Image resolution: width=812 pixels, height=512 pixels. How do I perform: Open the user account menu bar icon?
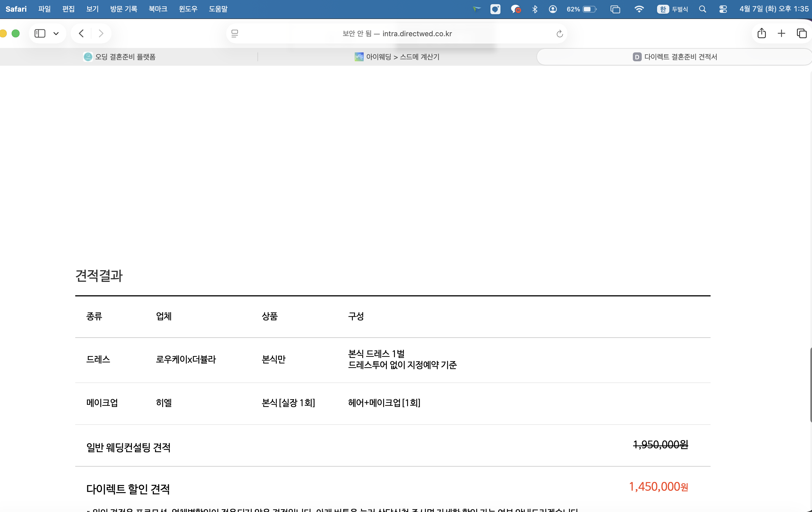(x=553, y=9)
